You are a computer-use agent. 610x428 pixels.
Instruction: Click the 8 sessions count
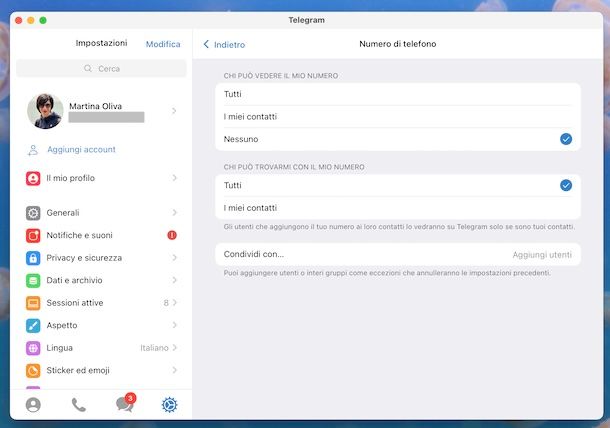pyautogui.click(x=166, y=303)
